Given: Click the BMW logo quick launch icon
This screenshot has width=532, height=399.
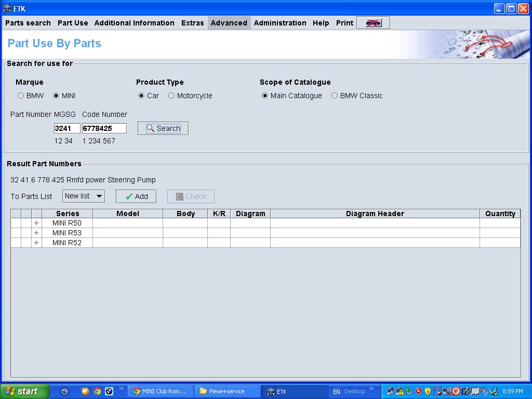Looking at the screenshot, I should point(109,391).
